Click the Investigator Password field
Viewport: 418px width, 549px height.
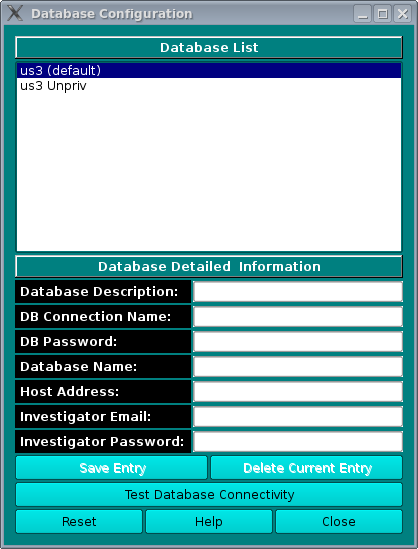(x=298, y=442)
